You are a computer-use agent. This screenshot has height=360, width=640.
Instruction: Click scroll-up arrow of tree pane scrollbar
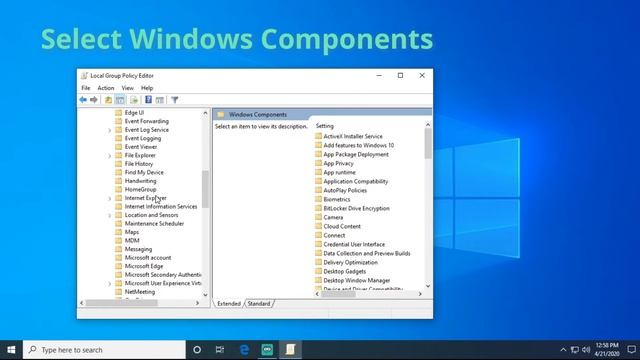pyautogui.click(x=205, y=113)
